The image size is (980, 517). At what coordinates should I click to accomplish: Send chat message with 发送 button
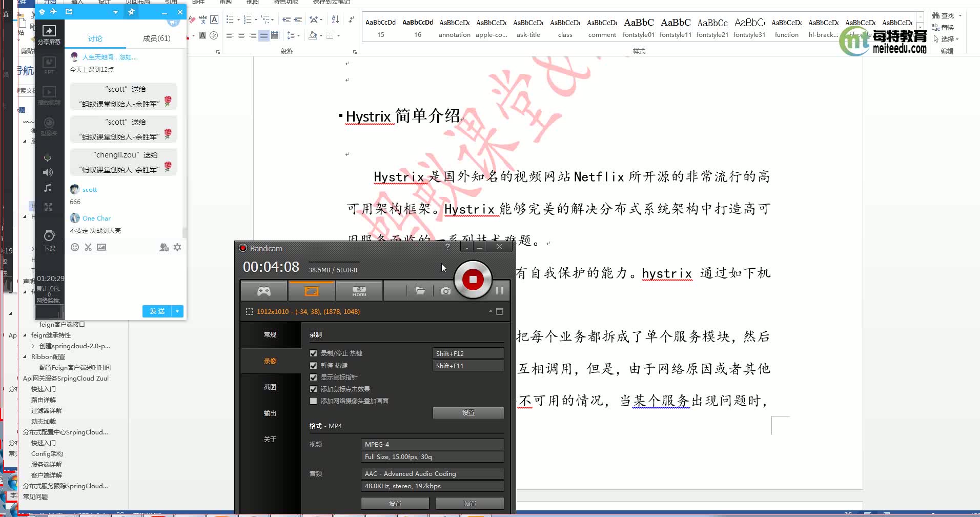(157, 311)
